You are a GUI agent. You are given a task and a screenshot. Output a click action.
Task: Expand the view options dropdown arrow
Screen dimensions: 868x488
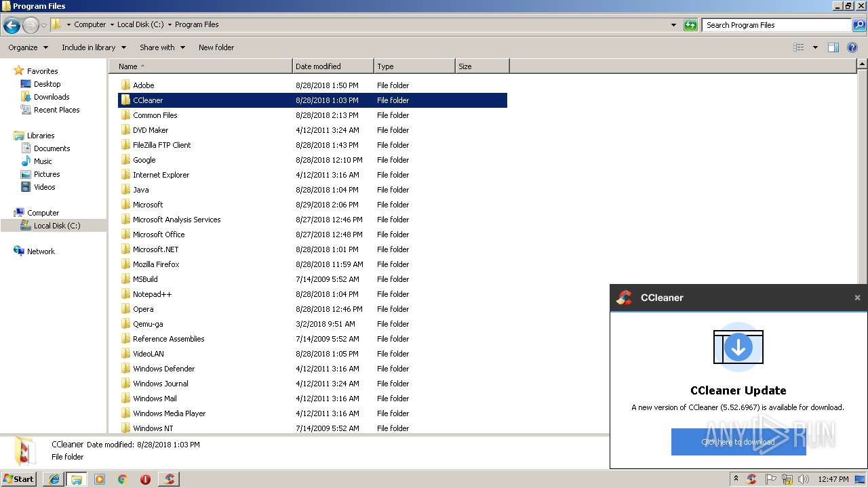[815, 47]
